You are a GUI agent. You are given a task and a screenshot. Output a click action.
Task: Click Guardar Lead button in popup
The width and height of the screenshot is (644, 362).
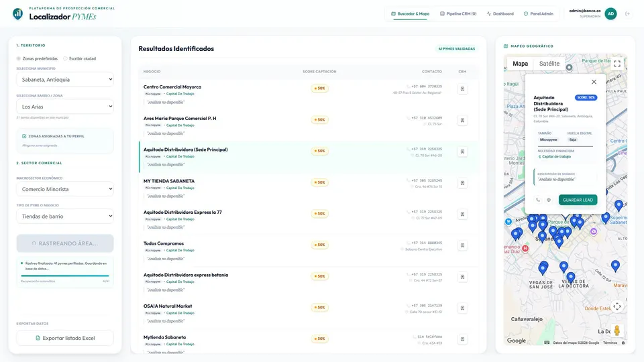click(x=578, y=200)
